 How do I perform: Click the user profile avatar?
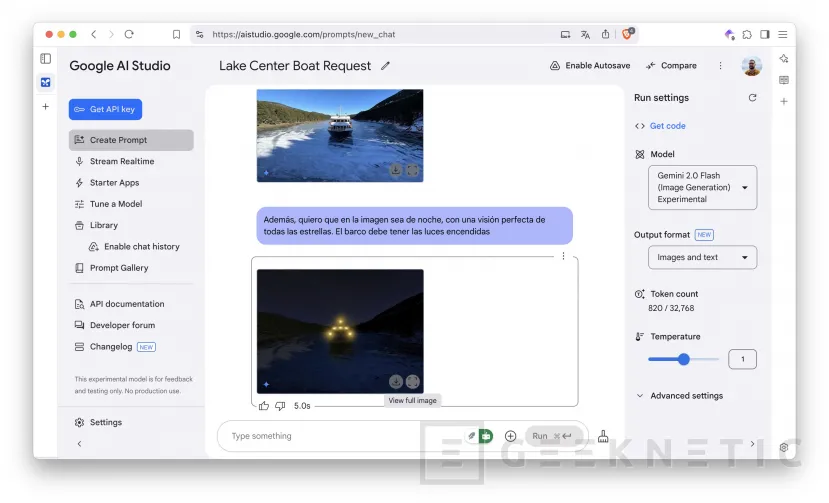tap(751, 66)
